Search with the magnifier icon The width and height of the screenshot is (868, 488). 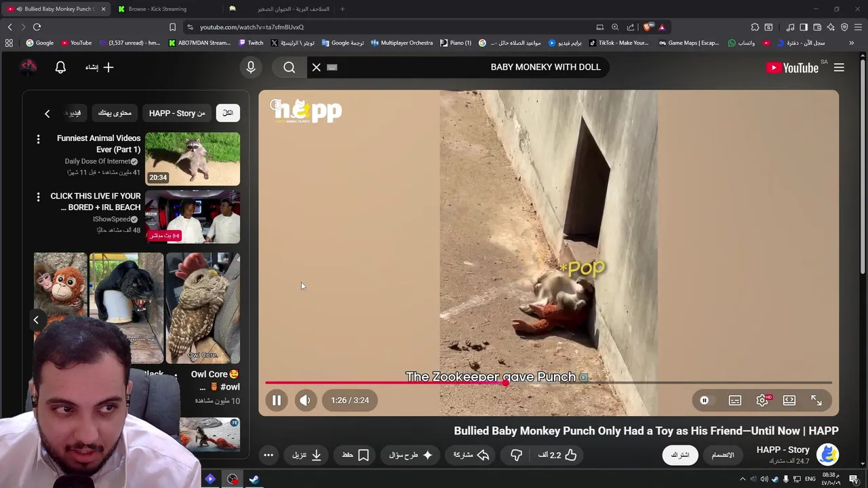click(290, 67)
